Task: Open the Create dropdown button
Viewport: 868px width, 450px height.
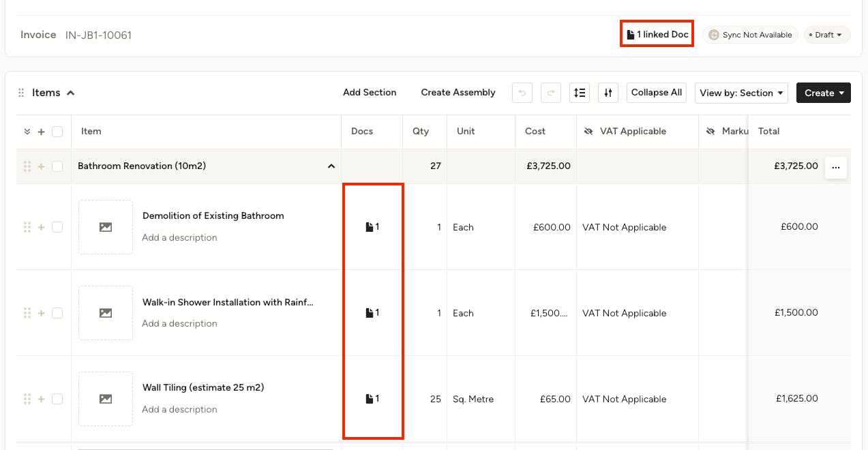Action: click(824, 93)
